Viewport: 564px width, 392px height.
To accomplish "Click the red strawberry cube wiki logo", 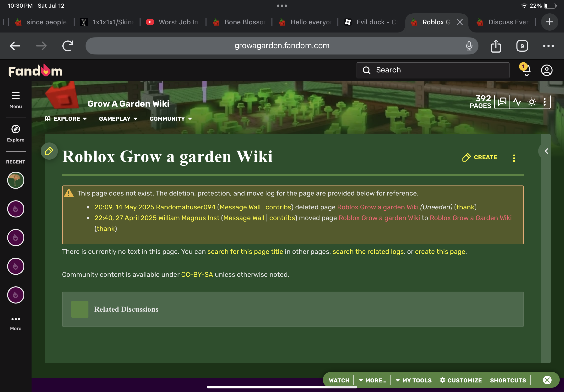I will coord(62,96).
